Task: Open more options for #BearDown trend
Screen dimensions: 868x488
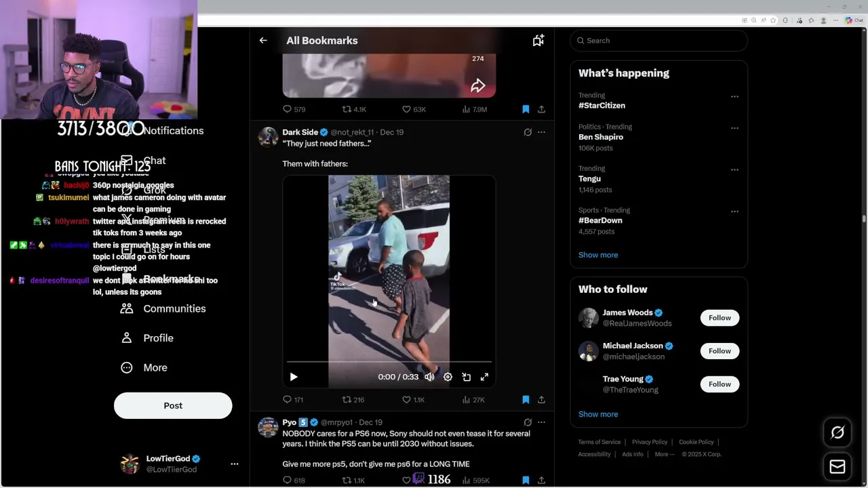Action: point(734,211)
